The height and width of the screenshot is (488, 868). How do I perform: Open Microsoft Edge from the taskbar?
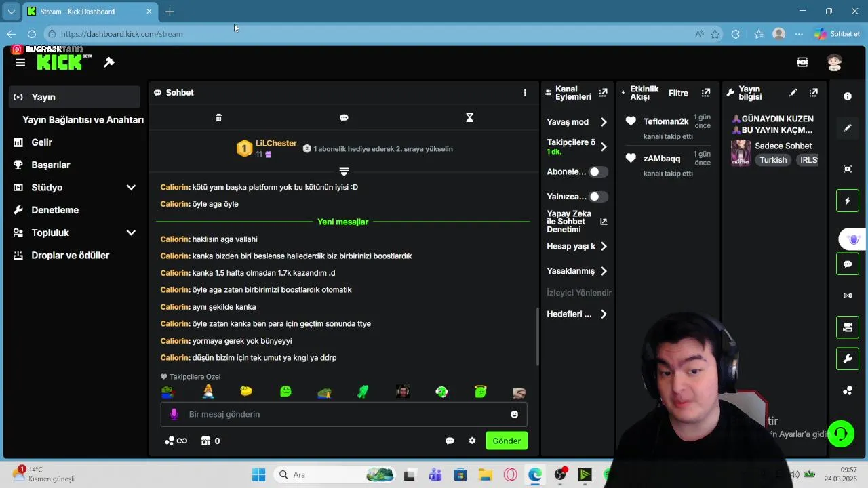[x=535, y=474]
